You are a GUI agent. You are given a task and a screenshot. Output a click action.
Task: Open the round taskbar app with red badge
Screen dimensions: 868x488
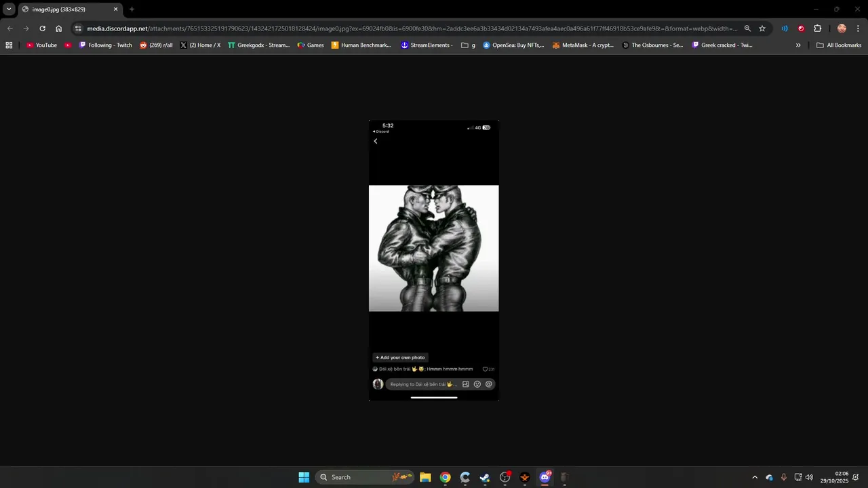505,477
